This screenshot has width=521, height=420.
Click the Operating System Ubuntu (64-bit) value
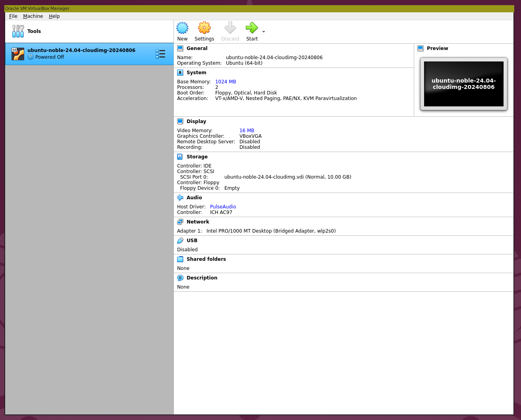click(244, 63)
